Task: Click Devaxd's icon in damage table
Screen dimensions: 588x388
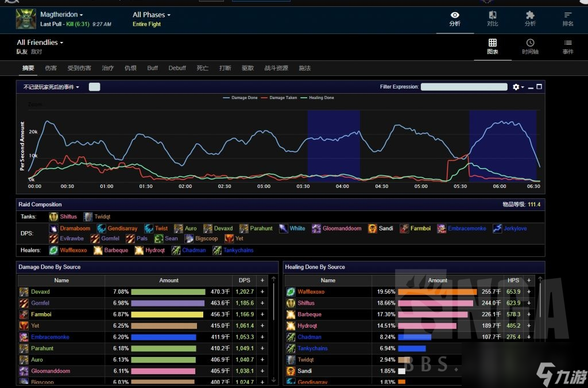Action: tap(24, 291)
